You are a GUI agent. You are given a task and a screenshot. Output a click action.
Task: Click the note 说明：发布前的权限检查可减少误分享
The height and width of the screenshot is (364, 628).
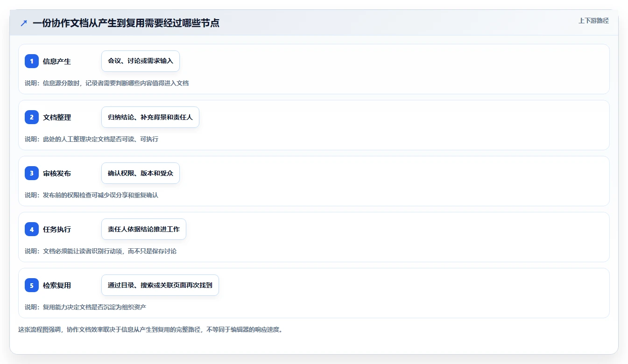[x=92, y=195]
